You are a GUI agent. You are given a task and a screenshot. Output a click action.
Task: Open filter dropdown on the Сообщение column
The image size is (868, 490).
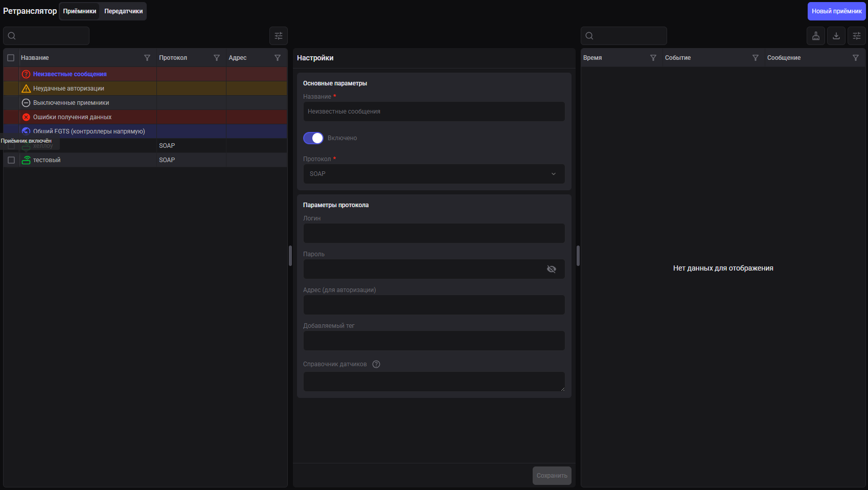point(856,58)
